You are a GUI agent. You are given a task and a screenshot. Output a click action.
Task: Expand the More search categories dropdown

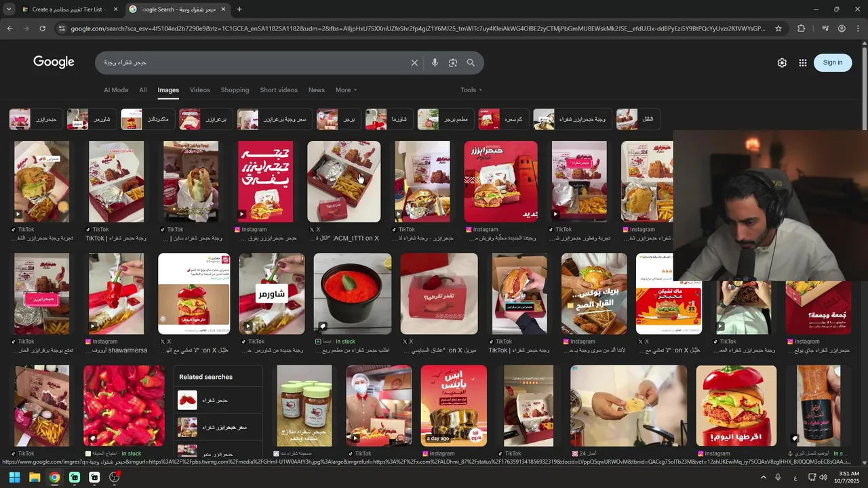click(x=346, y=90)
